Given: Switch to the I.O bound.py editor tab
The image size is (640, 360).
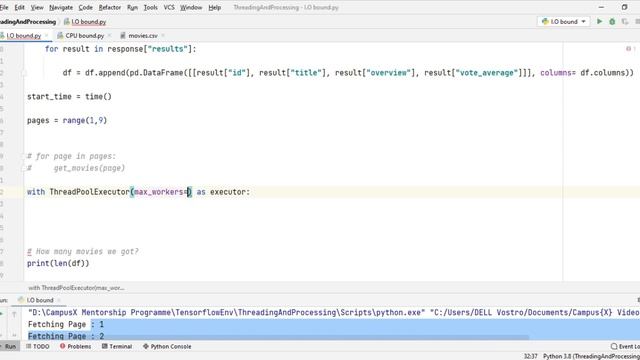Looking at the screenshot, I should [x=23, y=36].
